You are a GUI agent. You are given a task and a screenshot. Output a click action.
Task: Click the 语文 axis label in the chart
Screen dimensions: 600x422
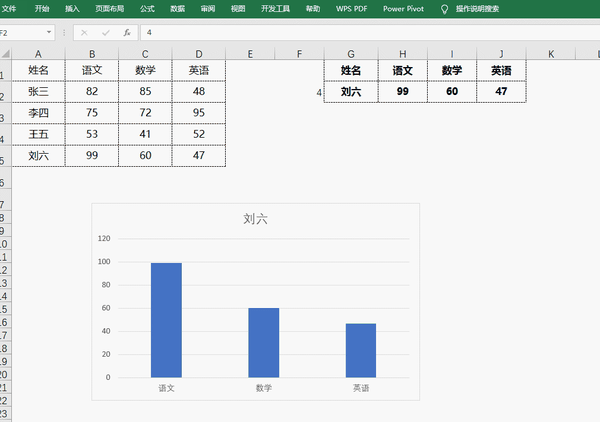[x=166, y=388]
